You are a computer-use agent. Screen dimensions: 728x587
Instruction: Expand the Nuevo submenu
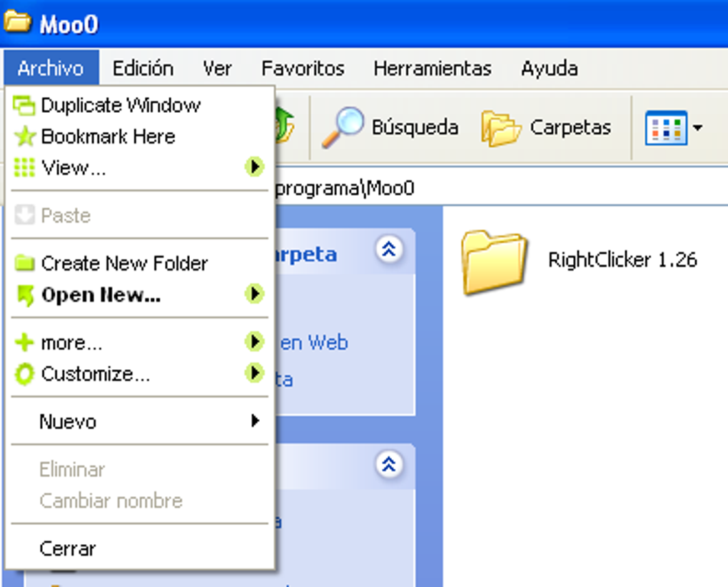[67, 421]
